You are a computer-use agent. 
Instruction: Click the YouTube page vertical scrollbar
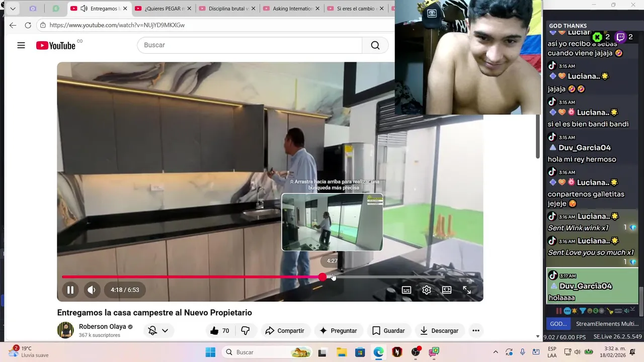(x=538, y=137)
